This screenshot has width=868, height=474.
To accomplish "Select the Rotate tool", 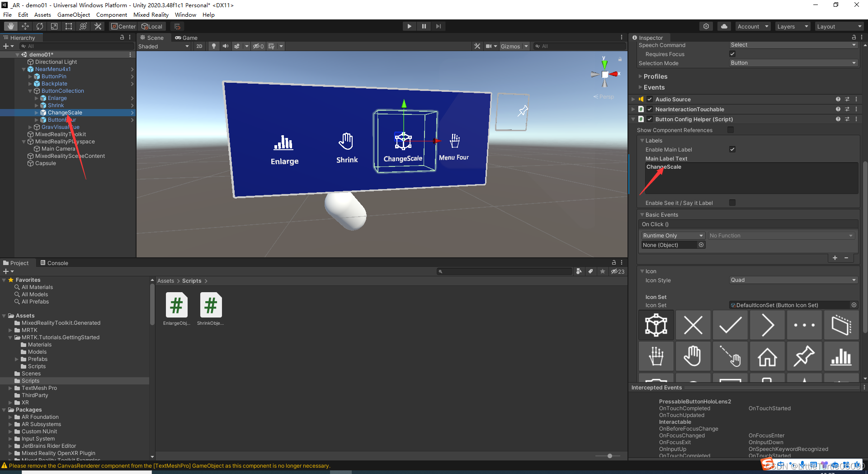I will pos(40,26).
